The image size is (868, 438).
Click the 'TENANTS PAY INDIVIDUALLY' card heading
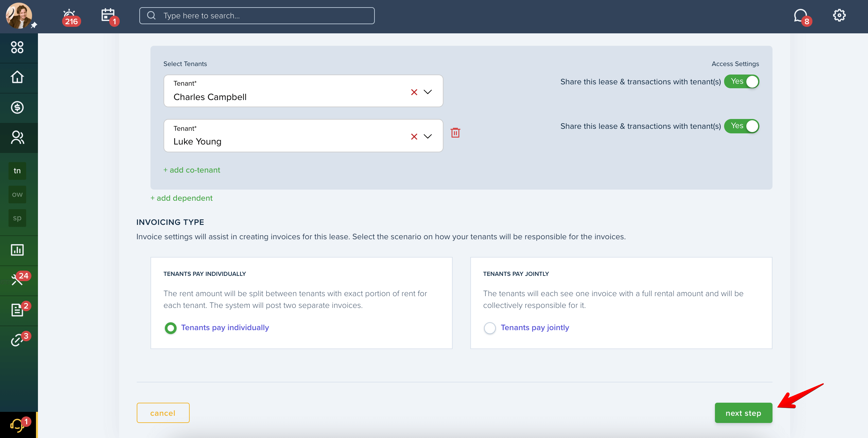(204, 274)
